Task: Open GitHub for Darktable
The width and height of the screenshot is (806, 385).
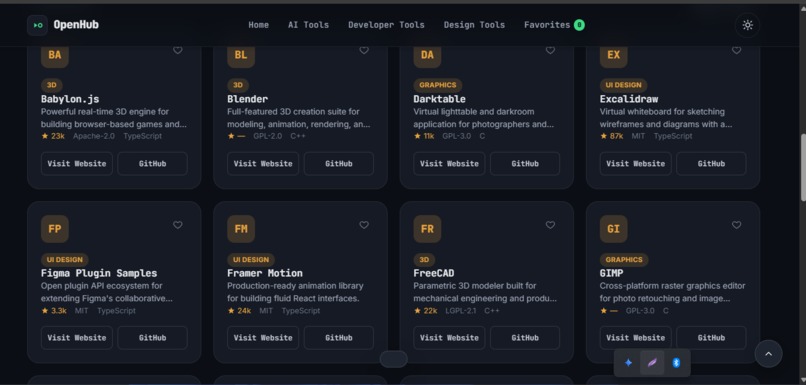Action: pos(525,163)
